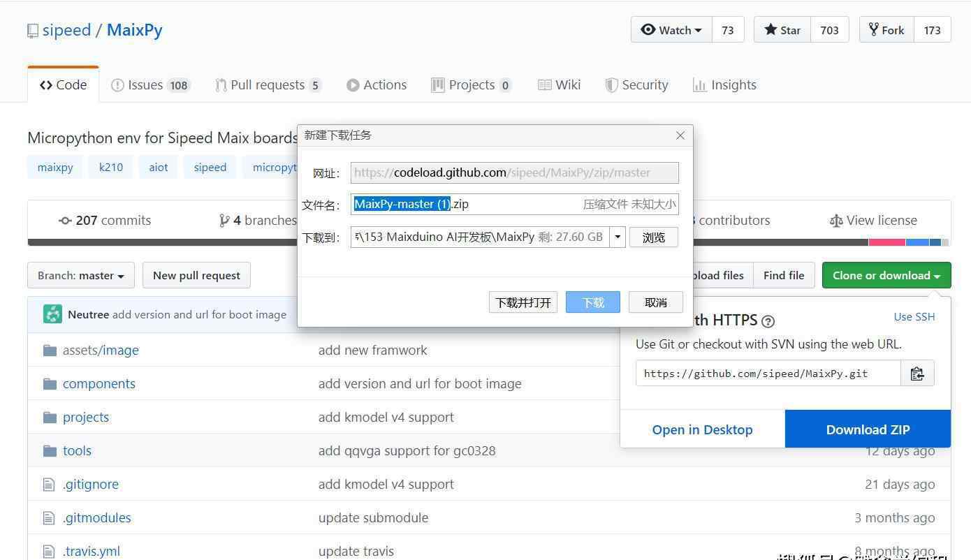Click the 下载到 save path field
The image size is (971, 560).
[x=480, y=237]
